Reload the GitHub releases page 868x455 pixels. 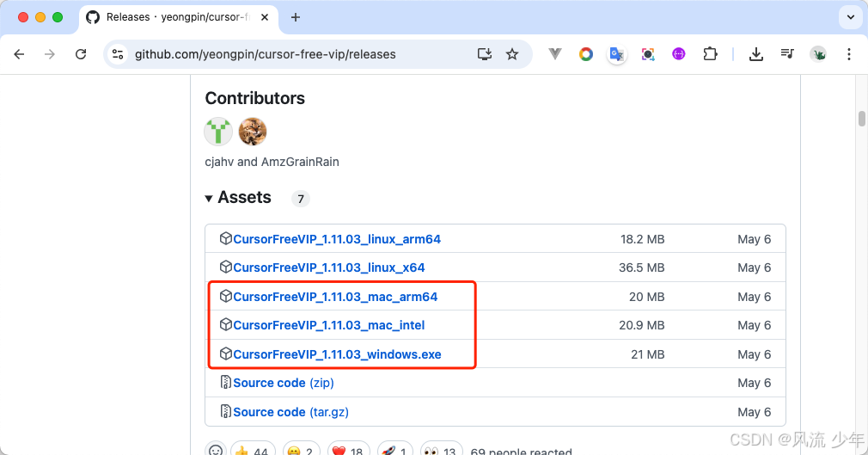81,54
